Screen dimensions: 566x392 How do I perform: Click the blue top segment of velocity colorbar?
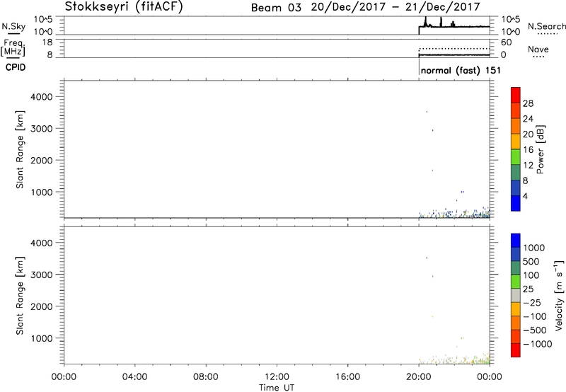click(516, 241)
